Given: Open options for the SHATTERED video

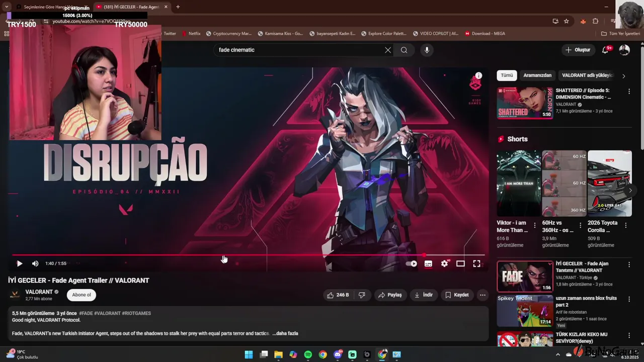Looking at the screenshot, I should click(x=629, y=92).
